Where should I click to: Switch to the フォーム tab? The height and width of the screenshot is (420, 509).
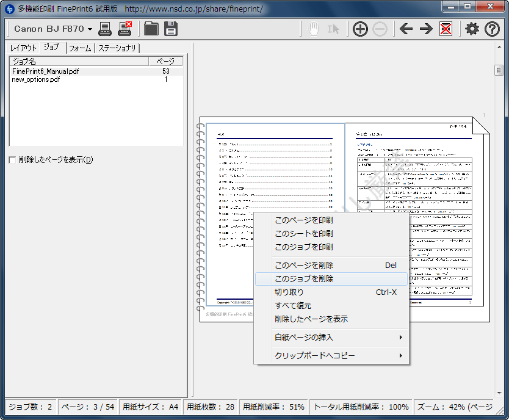click(80, 48)
